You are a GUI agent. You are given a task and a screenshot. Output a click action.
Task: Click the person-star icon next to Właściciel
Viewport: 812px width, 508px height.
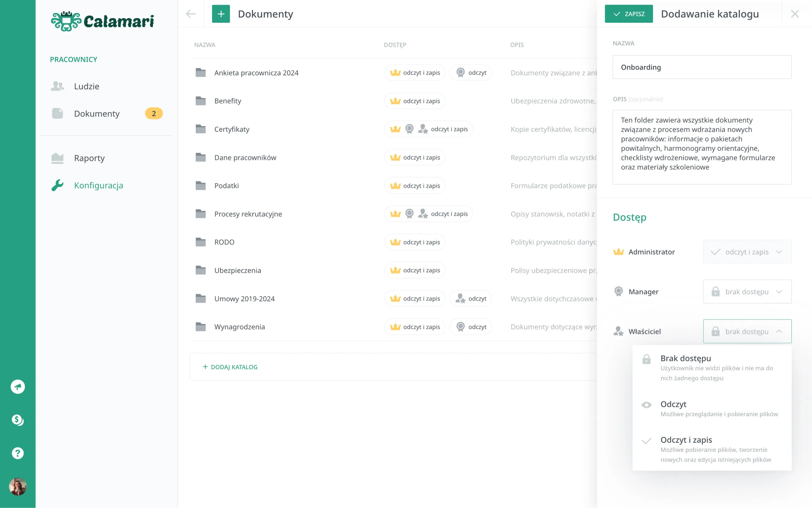pyautogui.click(x=618, y=331)
